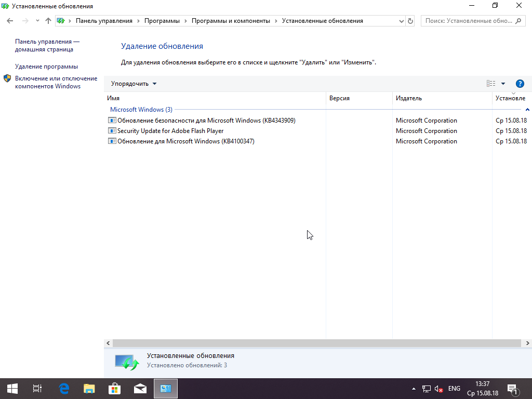Open Task View on the taskbar
The width and height of the screenshot is (532, 399).
[37, 389]
